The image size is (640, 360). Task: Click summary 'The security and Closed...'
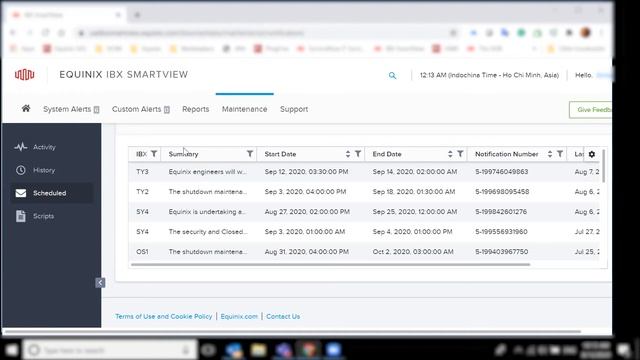click(x=207, y=231)
